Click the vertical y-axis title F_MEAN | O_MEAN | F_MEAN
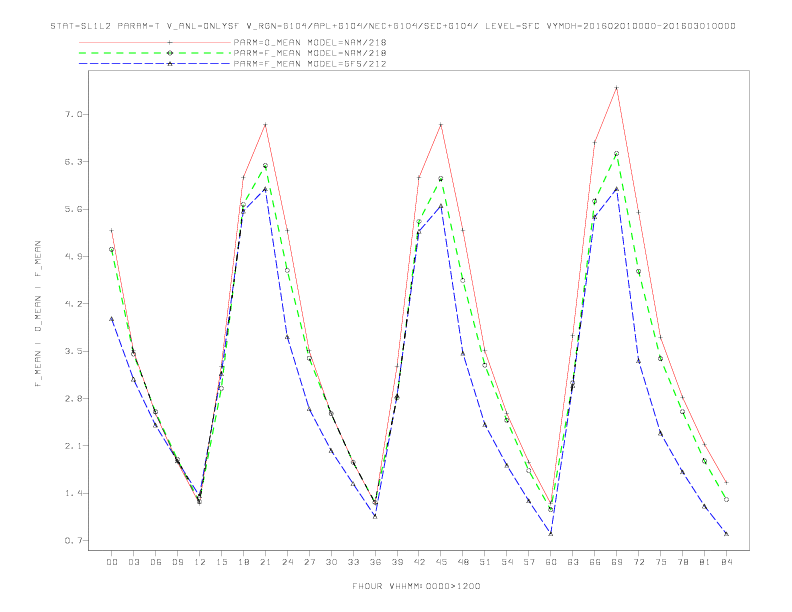The image size is (792, 612). click(x=38, y=314)
